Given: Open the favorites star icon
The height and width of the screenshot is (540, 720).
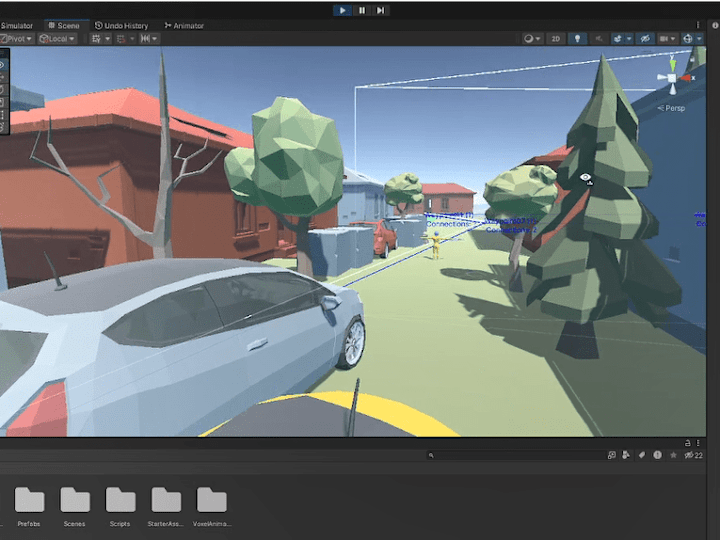Looking at the screenshot, I should point(673,455).
